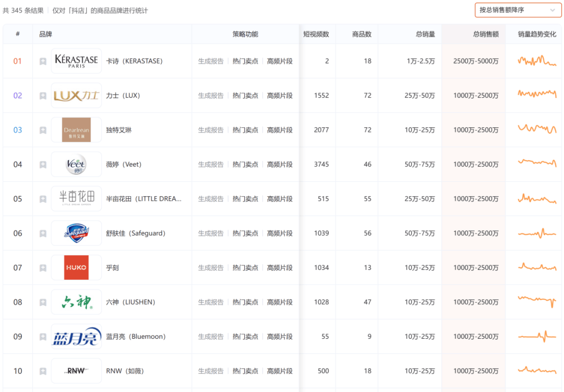Open the sales trend chart for 卡诗
This screenshot has height=392, width=564.
click(537, 61)
